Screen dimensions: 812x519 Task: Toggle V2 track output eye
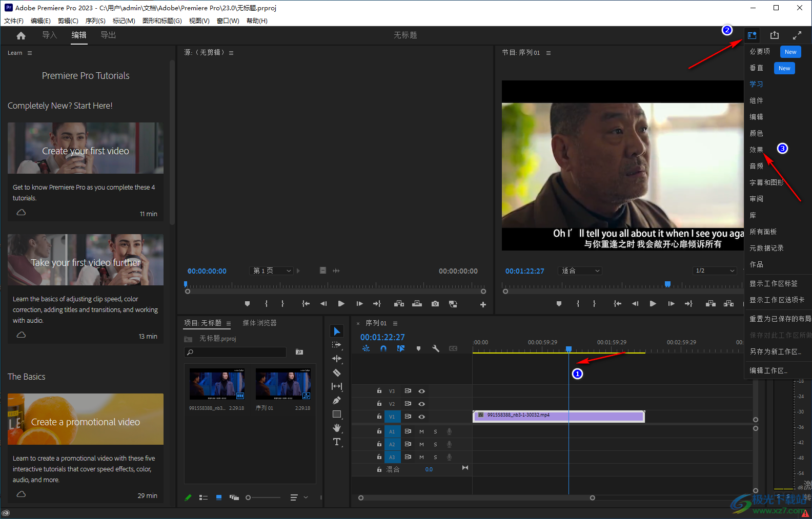point(421,404)
